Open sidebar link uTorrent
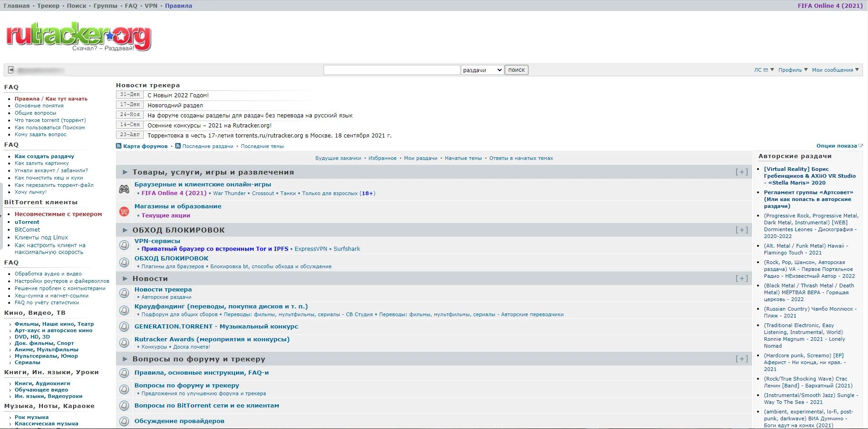 coord(27,222)
